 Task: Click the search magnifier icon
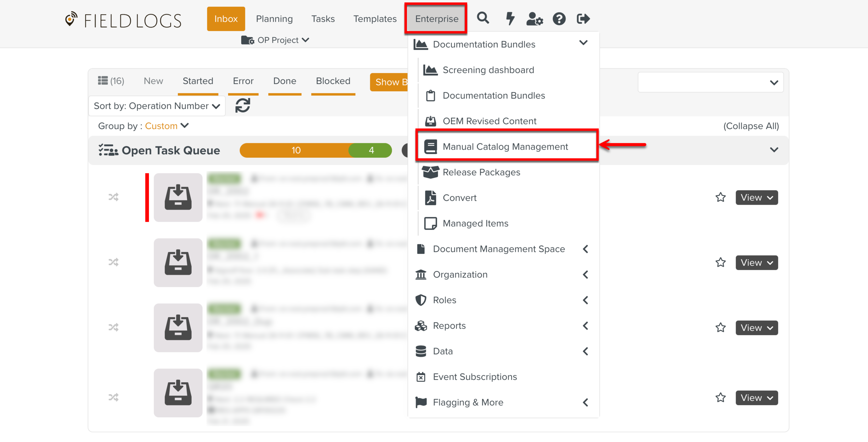[483, 18]
